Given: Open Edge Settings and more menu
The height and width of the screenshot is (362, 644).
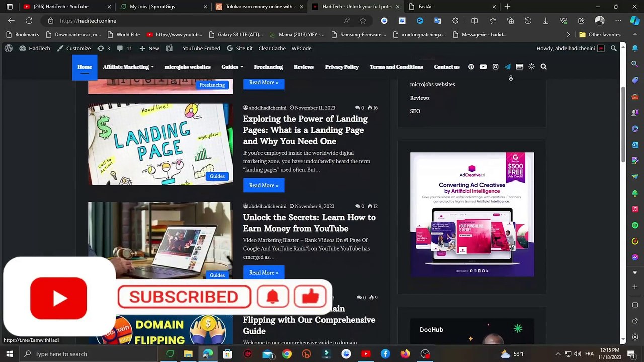Looking at the screenshot, I should pyautogui.click(x=617, y=21).
